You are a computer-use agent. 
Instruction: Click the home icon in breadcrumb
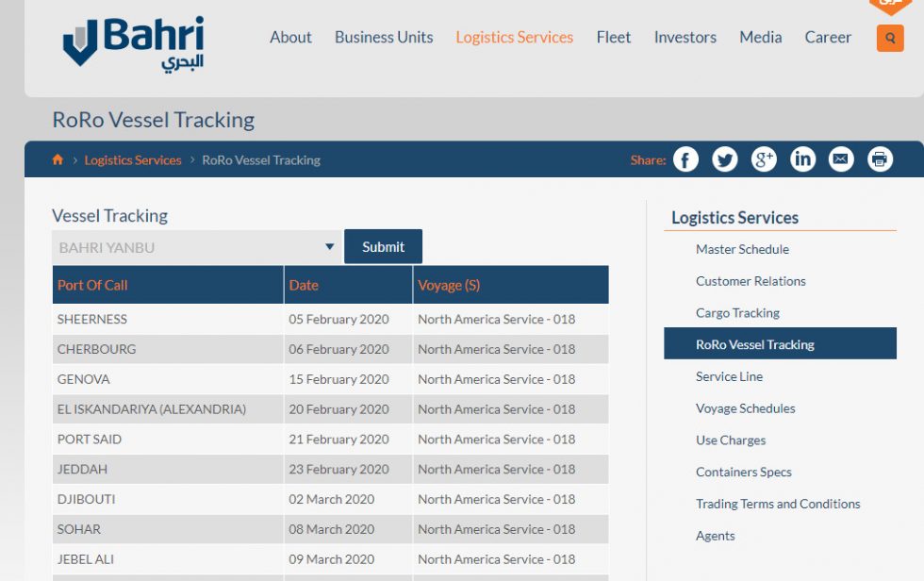click(58, 159)
